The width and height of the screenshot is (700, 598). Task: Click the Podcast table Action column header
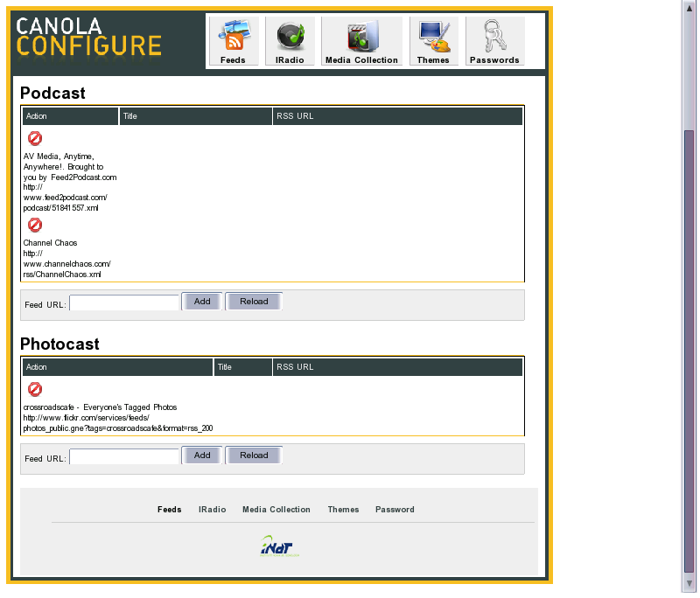(70, 116)
